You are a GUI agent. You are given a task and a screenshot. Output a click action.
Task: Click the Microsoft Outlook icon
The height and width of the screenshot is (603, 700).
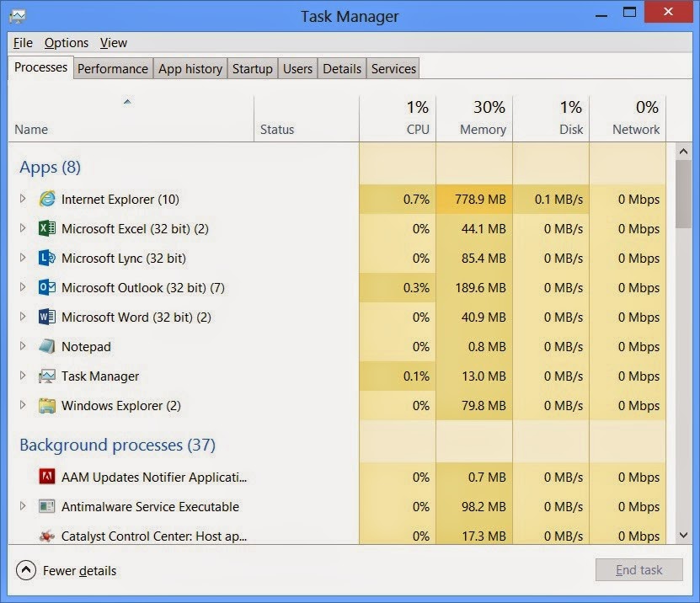pyautogui.click(x=47, y=287)
